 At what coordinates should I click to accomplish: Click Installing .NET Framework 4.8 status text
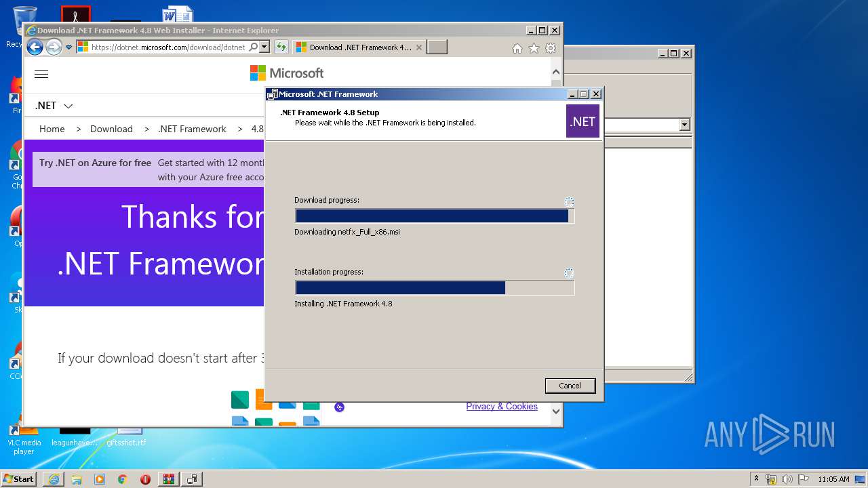[343, 304]
